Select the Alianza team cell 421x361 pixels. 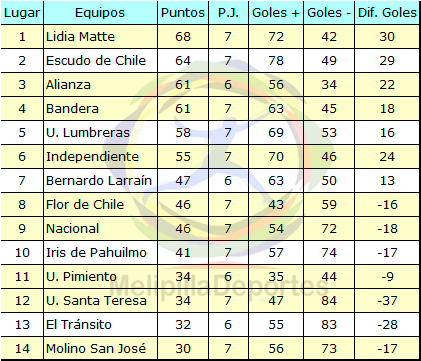pos(100,85)
